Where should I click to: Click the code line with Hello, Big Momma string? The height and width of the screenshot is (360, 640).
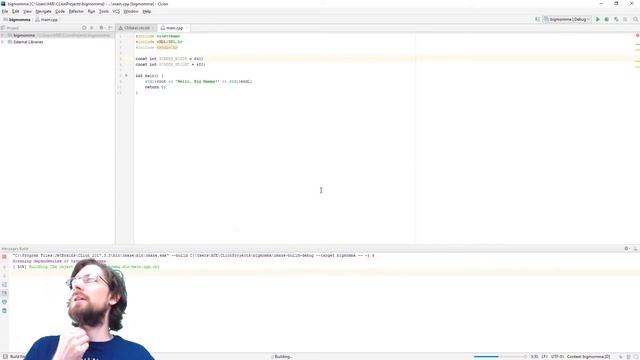pos(198,81)
